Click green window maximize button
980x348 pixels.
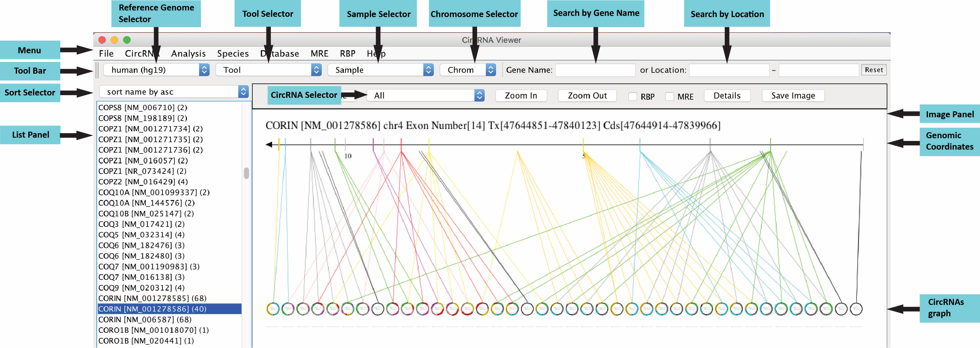(127, 39)
